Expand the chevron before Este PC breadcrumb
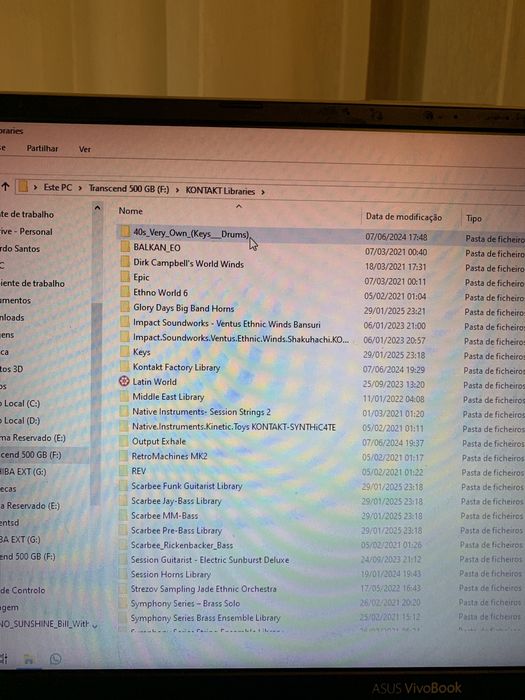 (x=35, y=187)
